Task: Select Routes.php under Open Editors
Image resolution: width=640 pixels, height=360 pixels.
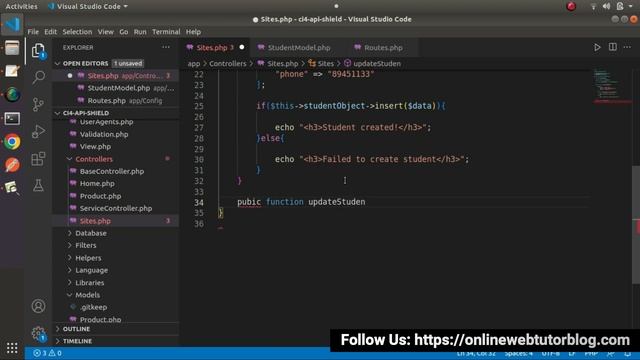Action: [x=116, y=100]
